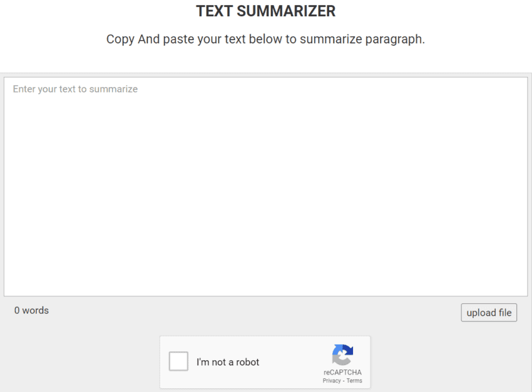
Task: Open the reCAPTCHA Terms link
Action: pos(354,380)
